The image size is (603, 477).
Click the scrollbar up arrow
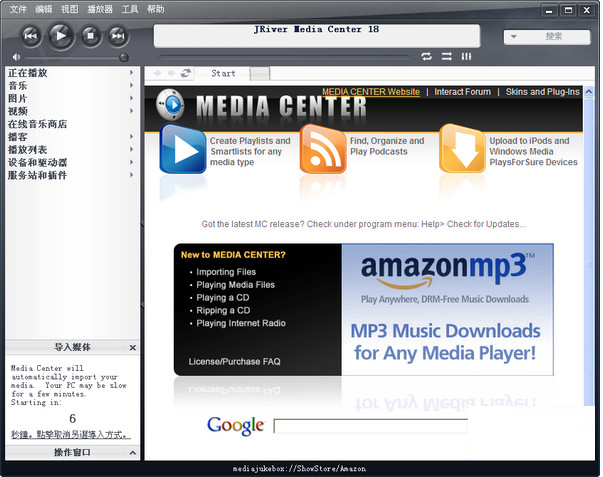588,92
